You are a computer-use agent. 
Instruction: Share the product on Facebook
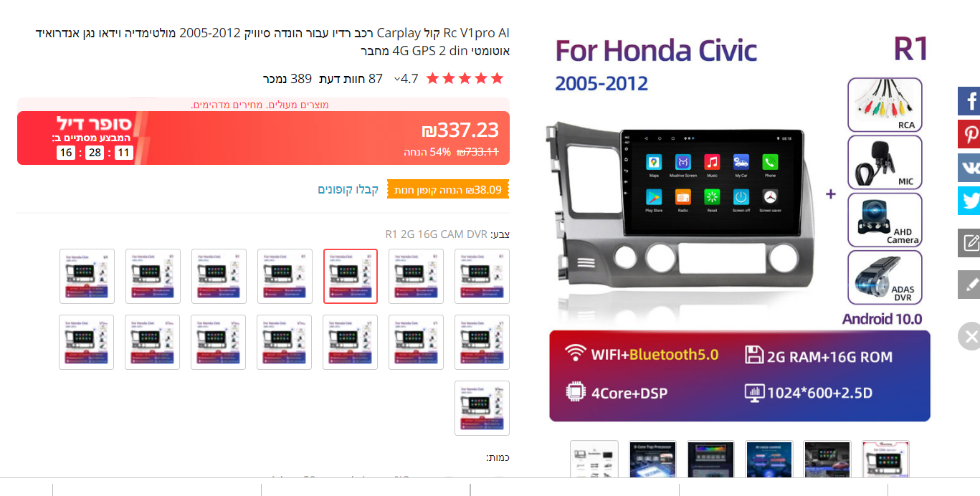(x=969, y=101)
